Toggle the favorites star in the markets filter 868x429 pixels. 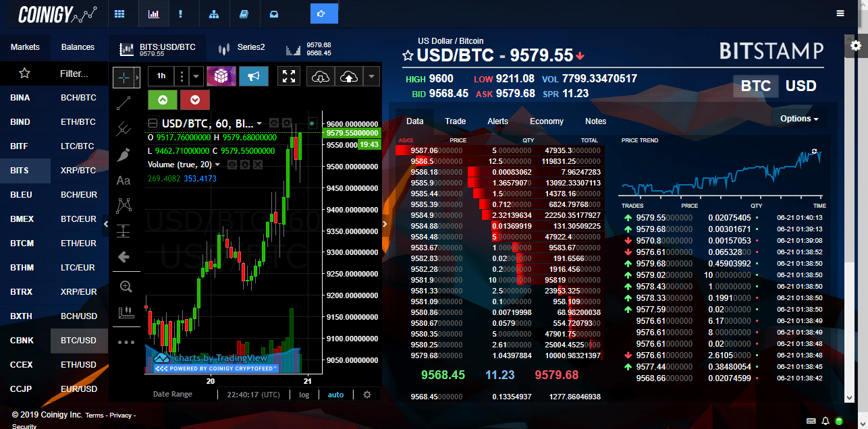click(x=24, y=73)
